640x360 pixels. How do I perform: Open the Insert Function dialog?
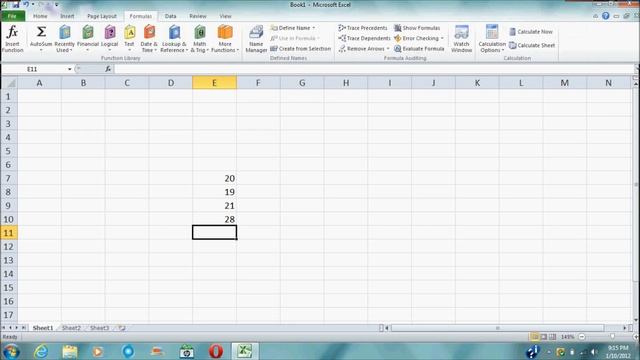pos(12,39)
